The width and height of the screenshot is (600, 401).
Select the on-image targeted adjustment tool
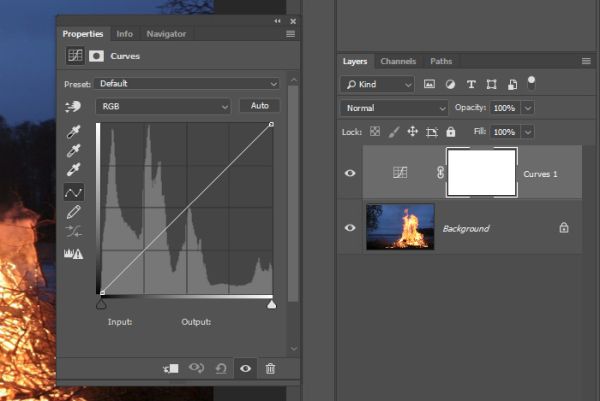pos(73,107)
